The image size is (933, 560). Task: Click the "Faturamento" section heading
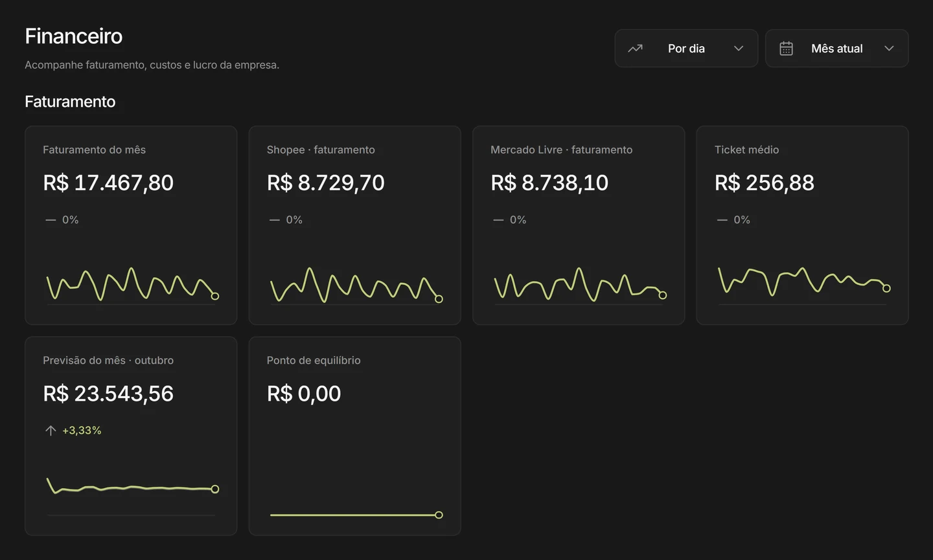coord(70,102)
